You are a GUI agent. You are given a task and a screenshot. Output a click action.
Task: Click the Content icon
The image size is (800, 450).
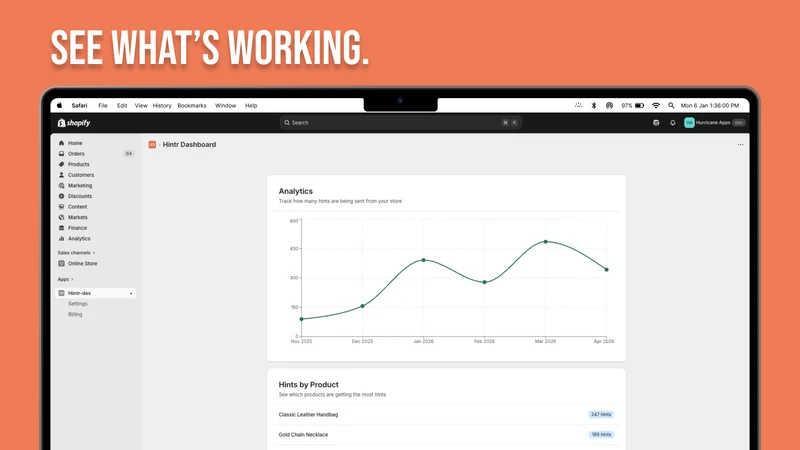click(x=62, y=207)
